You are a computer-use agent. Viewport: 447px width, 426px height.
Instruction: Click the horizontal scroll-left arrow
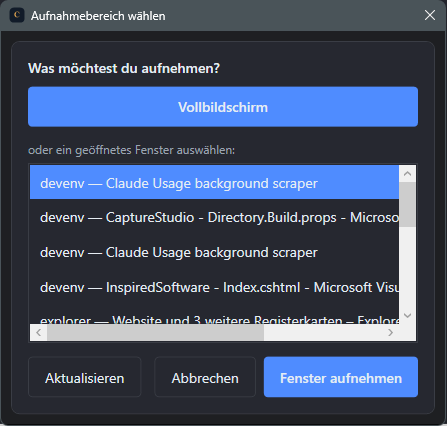39,333
